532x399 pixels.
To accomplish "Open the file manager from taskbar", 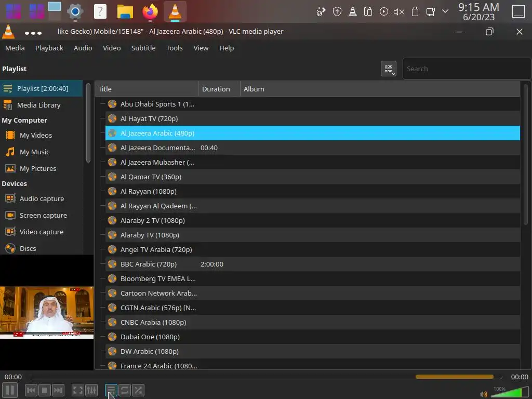I will [125, 11].
